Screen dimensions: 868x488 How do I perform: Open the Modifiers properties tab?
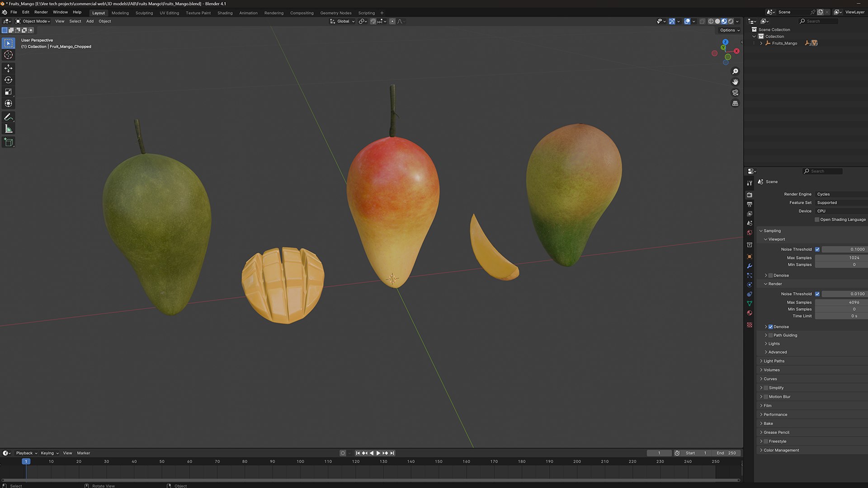click(x=750, y=266)
